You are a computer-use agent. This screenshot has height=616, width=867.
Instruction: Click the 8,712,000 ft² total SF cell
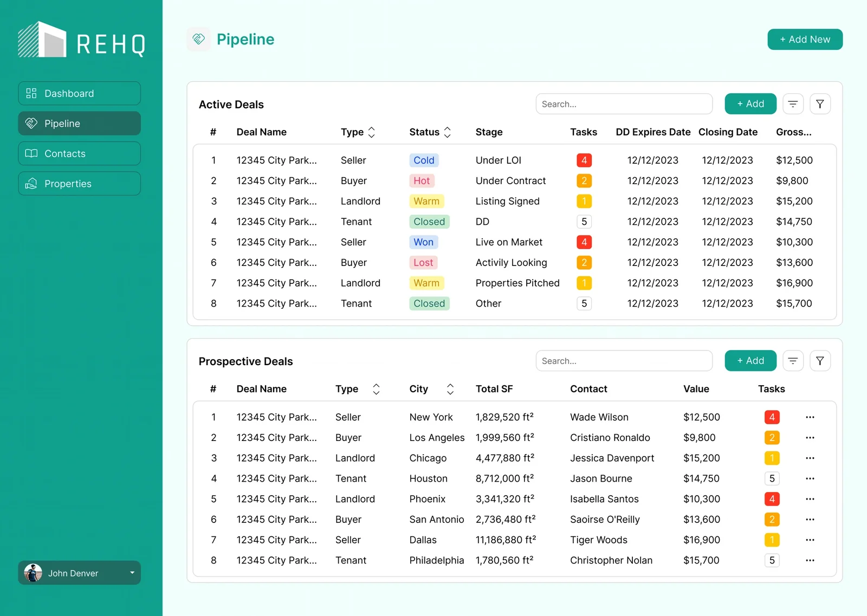point(504,479)
